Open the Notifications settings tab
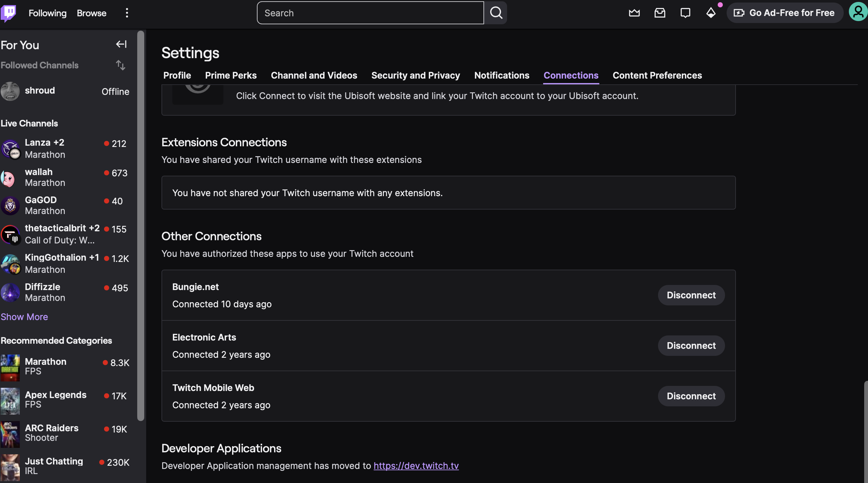868x483 pixels. (x=501, y=75)
